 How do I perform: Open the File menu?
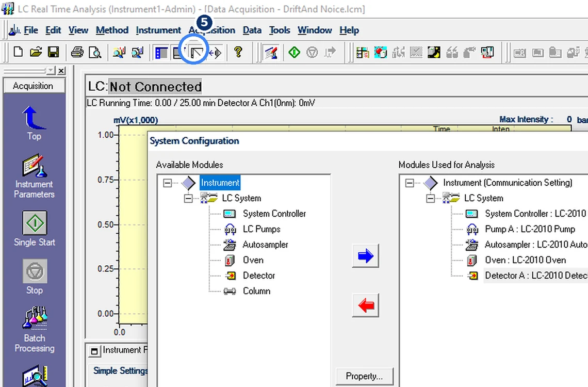coord(31,30)
